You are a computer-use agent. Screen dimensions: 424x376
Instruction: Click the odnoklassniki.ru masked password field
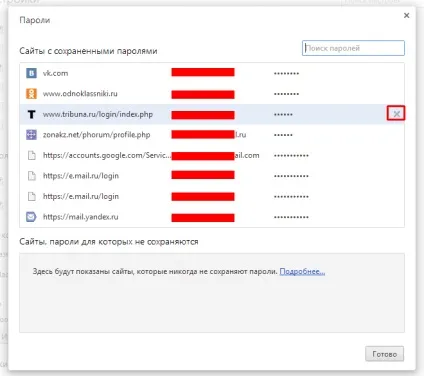[286, 94]
